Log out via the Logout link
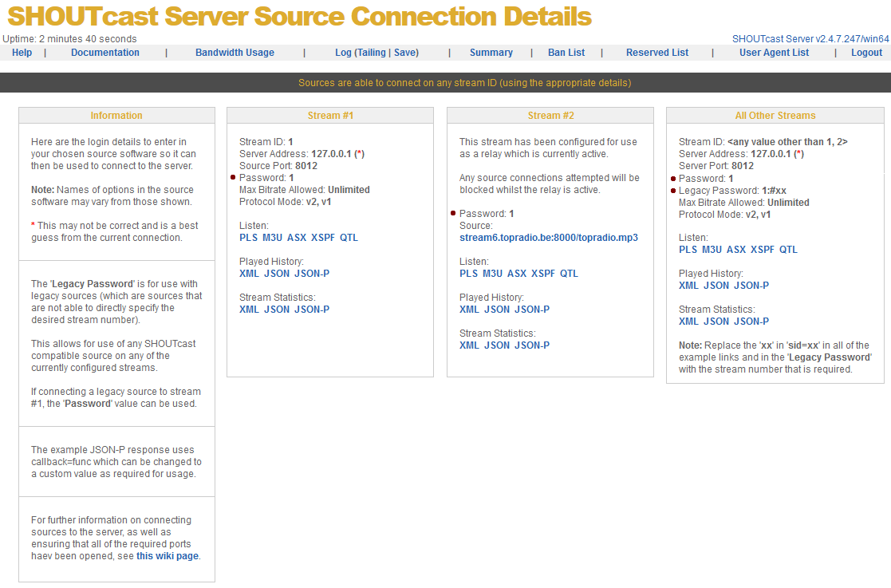891x588 pixels. coord(866,53)
